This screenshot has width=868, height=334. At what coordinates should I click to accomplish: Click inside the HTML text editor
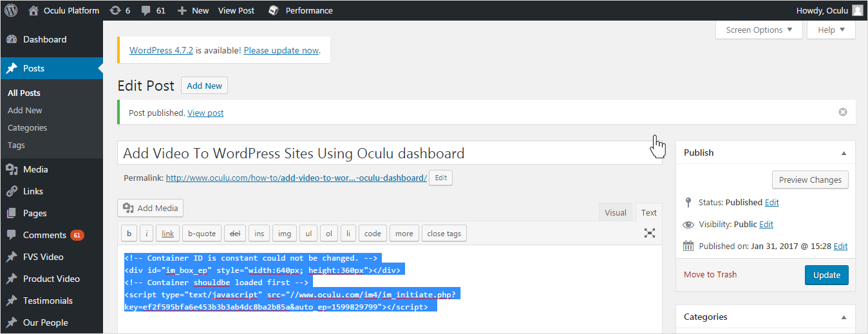coord(390,289)
